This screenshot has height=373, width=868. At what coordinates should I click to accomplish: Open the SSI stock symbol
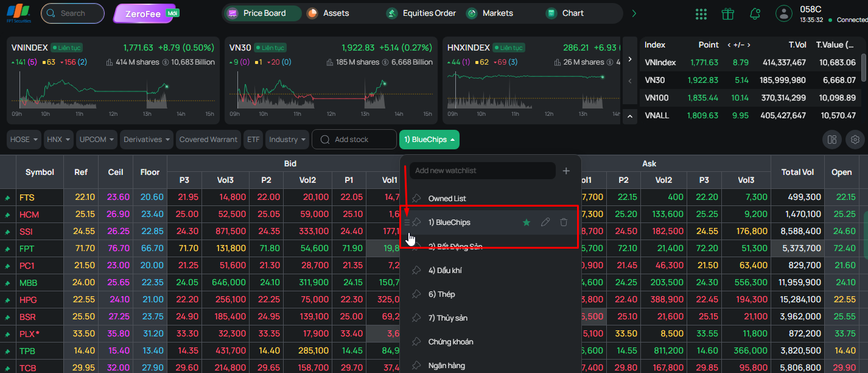click(26, 232)
